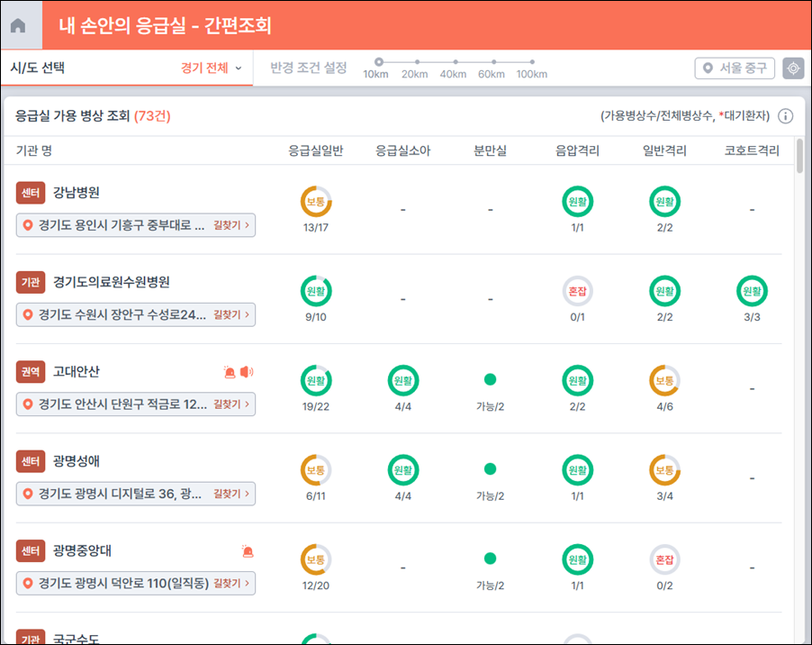The width and height of the screenshot is (812, 645).
Task: Click 고대안산 응급실소아 gauge 4/4
Action: pyautogui.click(x=403, y=381)
